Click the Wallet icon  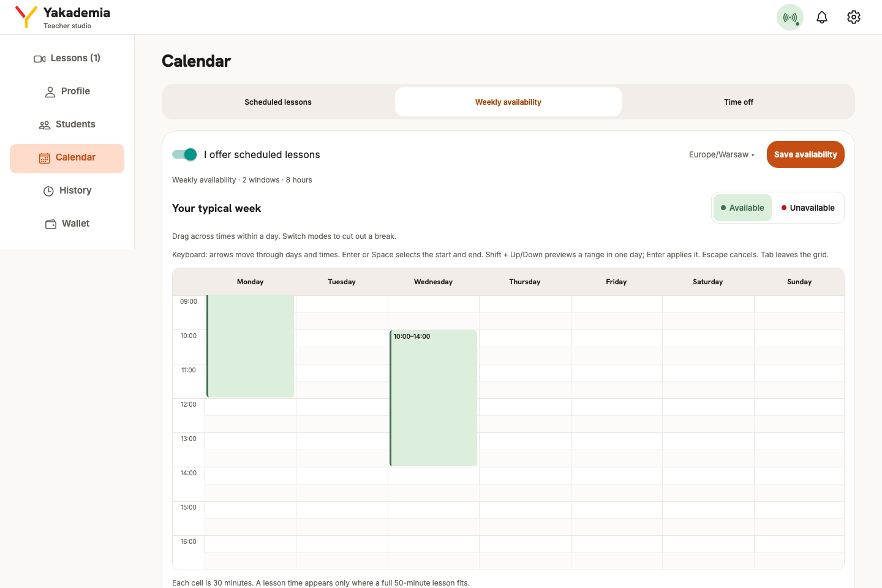(51, 224)
